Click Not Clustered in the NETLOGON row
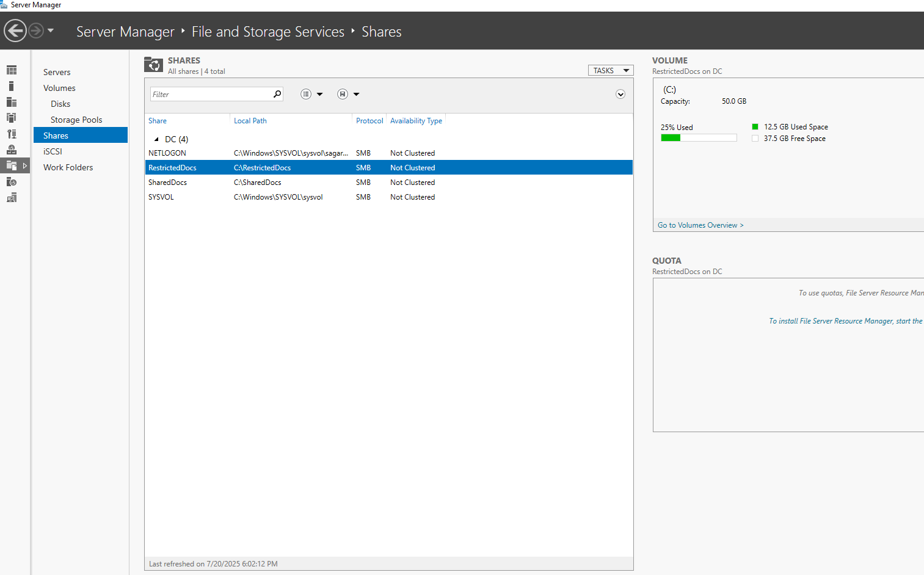 coord(413,153)
